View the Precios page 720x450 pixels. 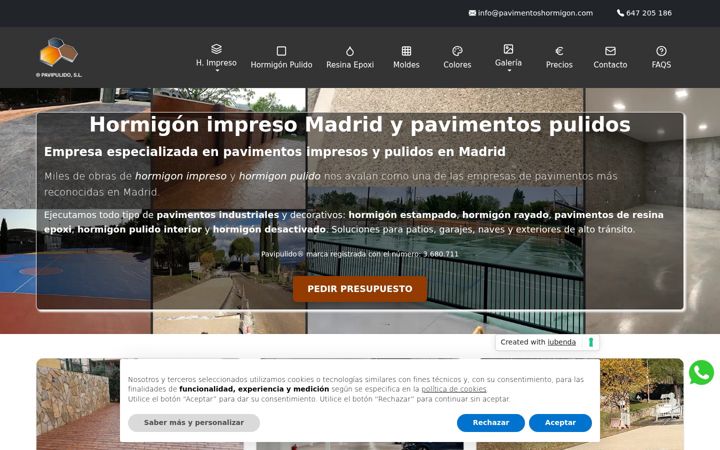[x=559, y=65]
